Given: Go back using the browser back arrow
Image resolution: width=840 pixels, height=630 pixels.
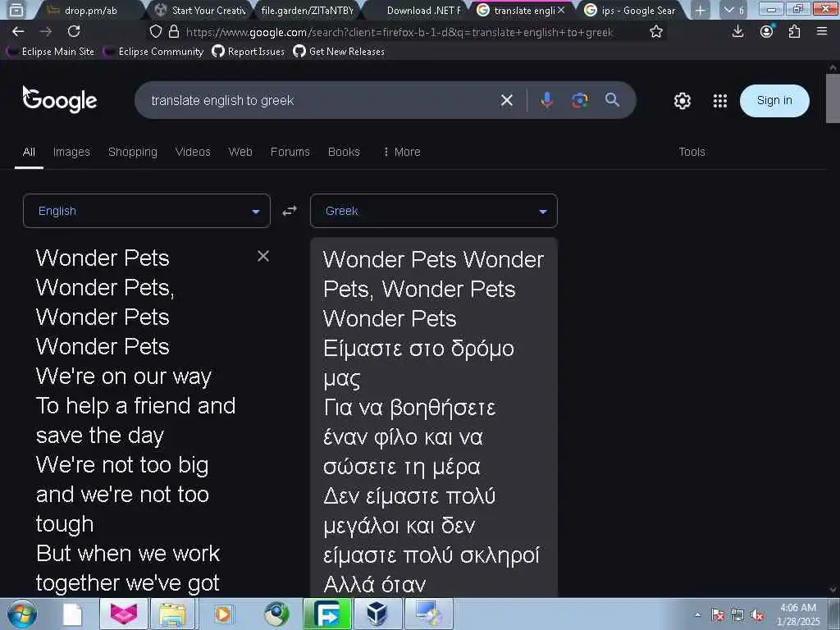Looking at the screenshot, I should click(x=18, y=32).
